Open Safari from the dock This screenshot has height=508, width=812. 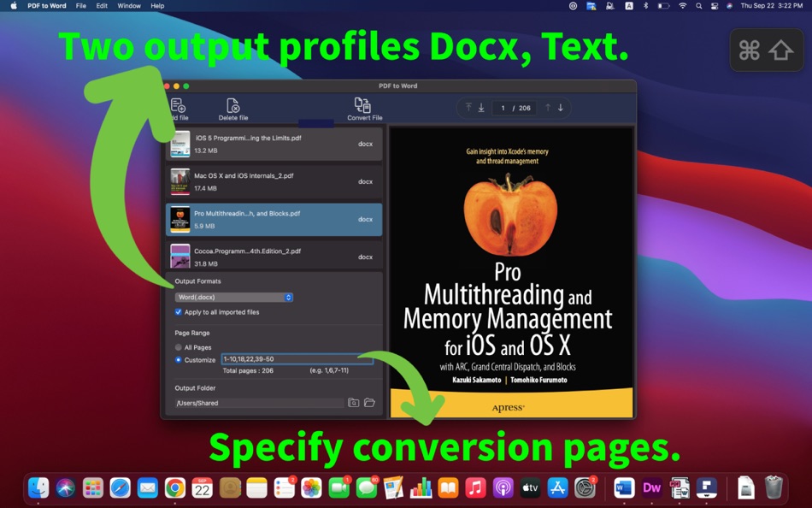(x=121, y=487)
